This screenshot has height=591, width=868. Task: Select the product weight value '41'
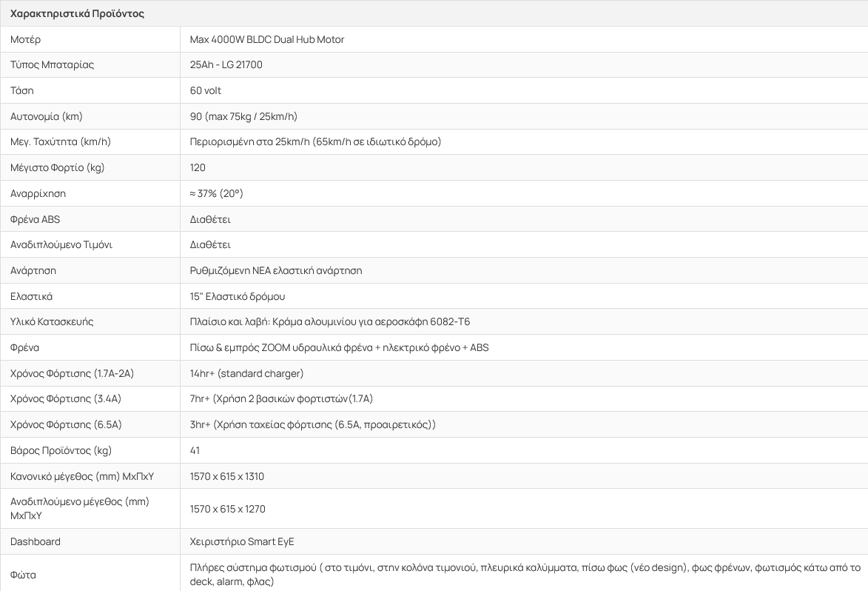pyautogui.click(x=195, y=450)
